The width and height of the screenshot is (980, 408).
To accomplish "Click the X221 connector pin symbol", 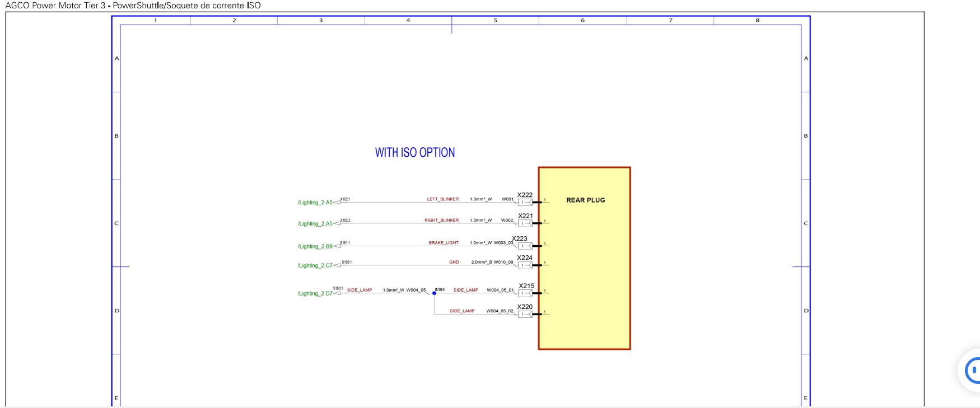I will pyautogui.click(x=526, y=223).
